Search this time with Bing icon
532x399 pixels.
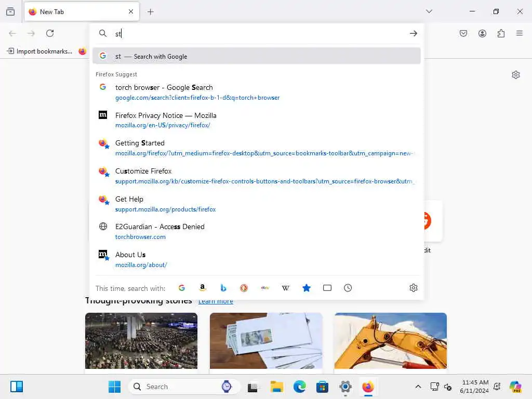[x=223, y=288]
